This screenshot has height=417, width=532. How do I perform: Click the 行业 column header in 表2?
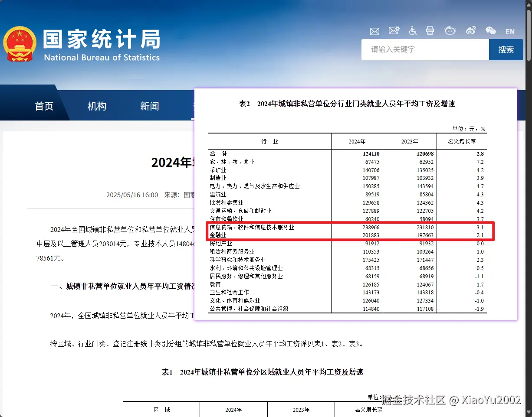[x=269, y=142]
